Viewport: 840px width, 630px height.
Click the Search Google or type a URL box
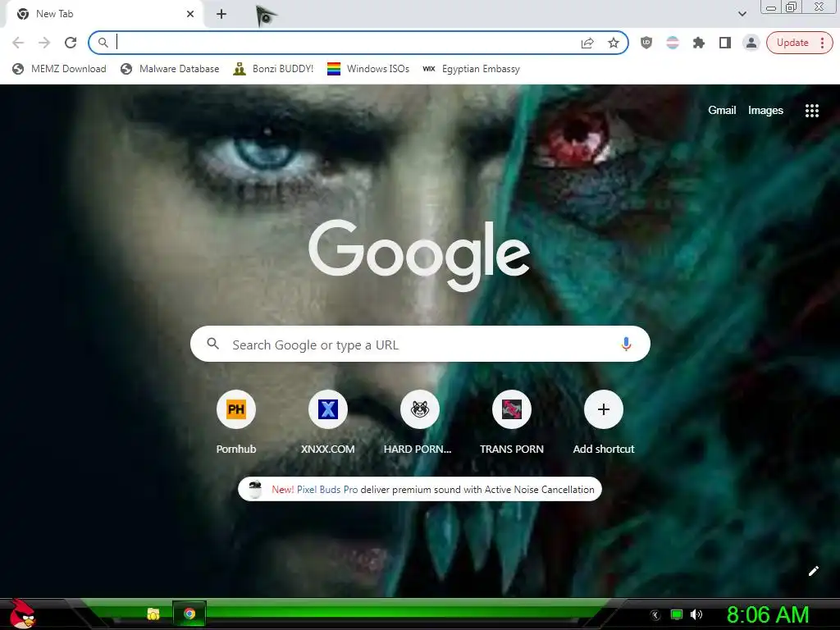click(x=420, y=344)
